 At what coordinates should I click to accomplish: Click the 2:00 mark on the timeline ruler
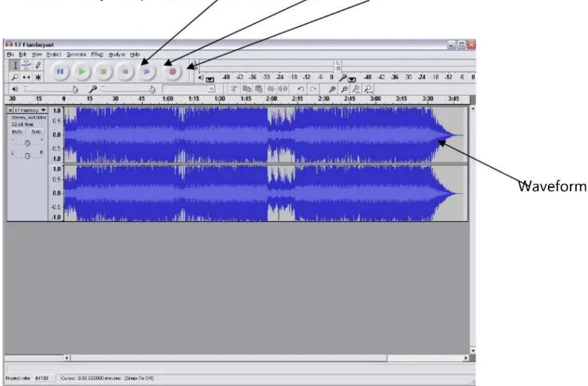(271, 99)
